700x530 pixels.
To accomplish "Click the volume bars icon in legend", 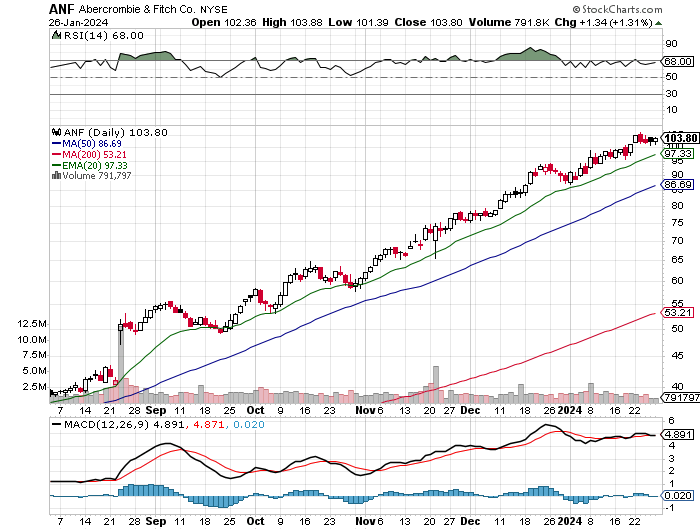I will (56, 175).
